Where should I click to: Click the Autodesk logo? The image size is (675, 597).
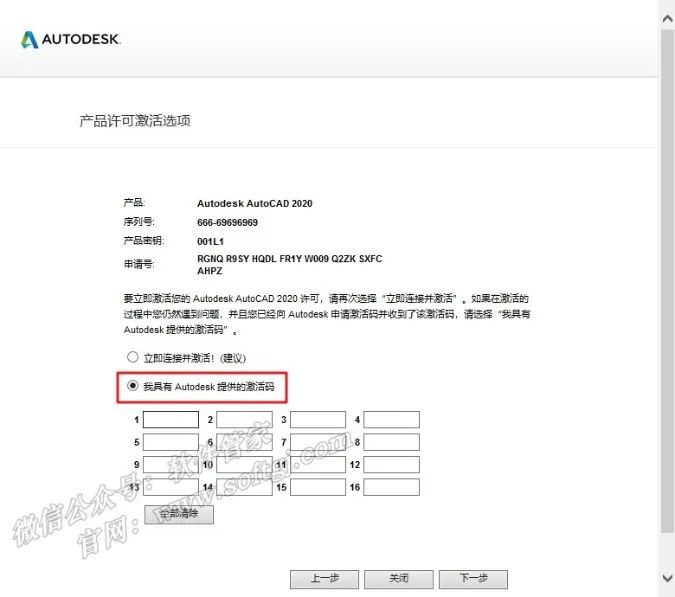71,39
